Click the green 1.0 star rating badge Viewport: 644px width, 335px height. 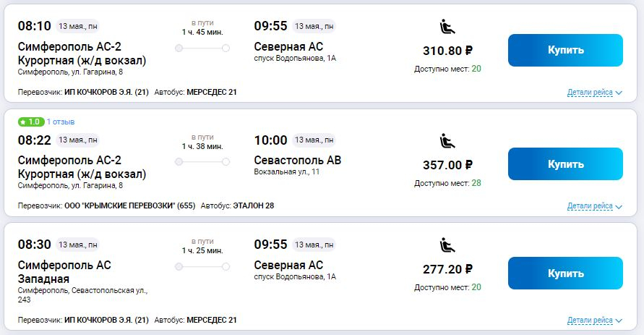pyautogui.click(x=30, y=122)
